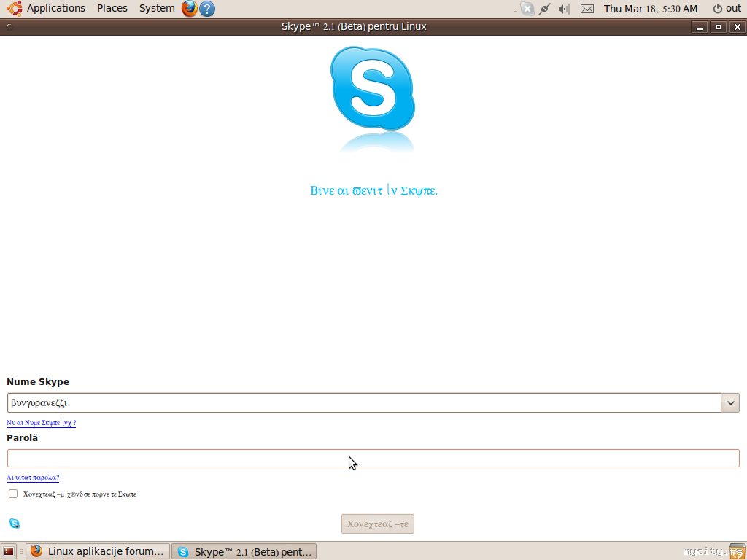Click the Nume Skype username field

tap(364, 402)
